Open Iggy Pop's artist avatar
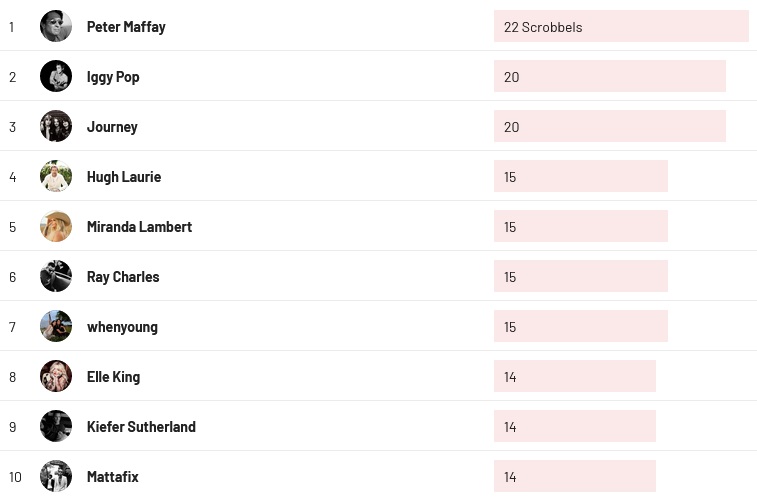Image resolution: width=757 pixels, height=500 pixels. [x=56, y=76]
